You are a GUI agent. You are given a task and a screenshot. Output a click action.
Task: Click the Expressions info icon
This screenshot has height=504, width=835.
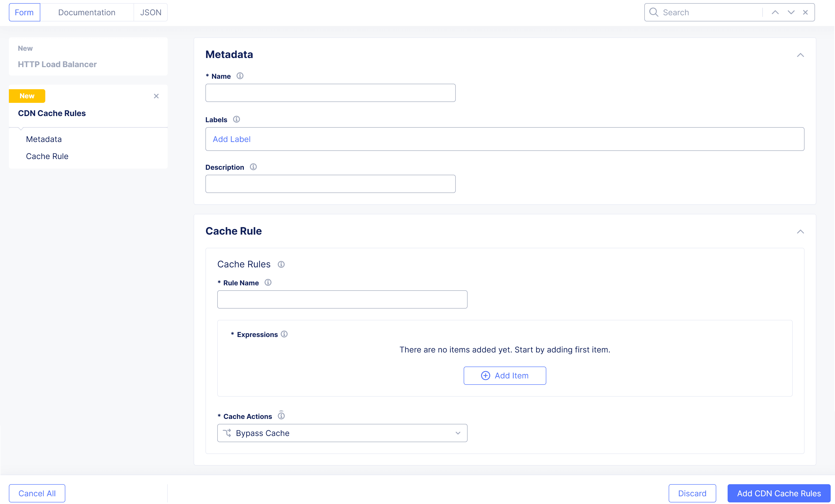tap(284, 334)
